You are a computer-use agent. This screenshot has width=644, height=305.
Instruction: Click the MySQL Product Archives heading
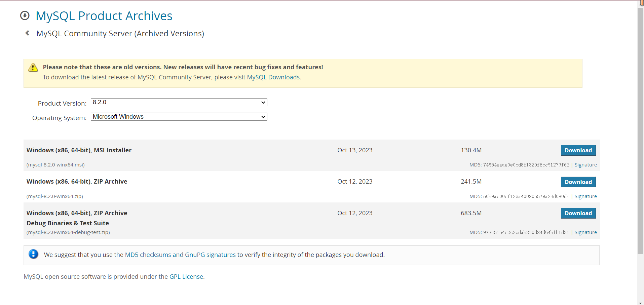tap(104, 16)
